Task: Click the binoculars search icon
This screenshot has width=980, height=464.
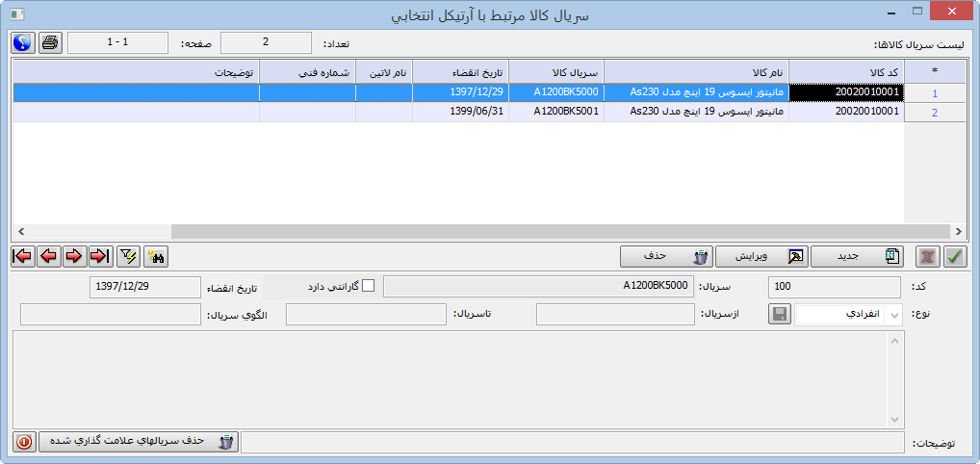Action: [154, 256]
